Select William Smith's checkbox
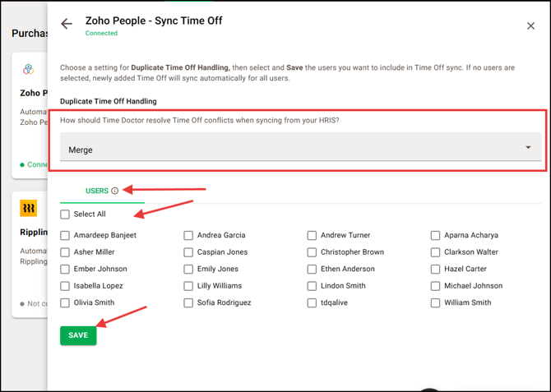 point(435,303)
